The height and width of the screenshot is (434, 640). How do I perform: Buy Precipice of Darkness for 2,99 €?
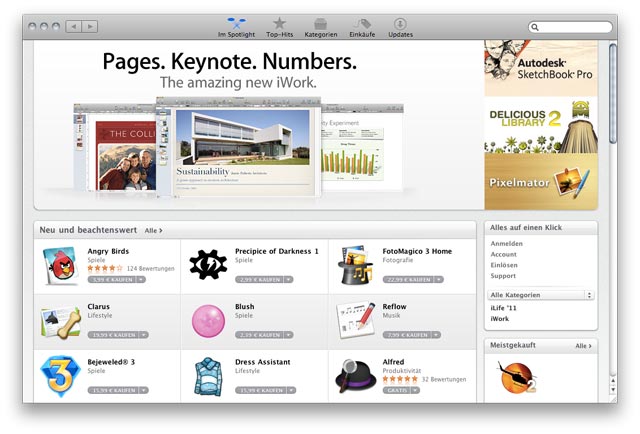[260, 280]
